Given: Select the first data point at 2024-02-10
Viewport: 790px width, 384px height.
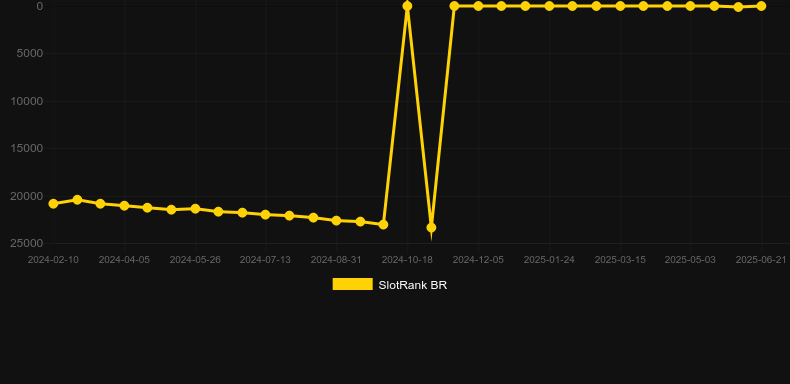Looking at the screenshot, I should click(53, 204).
